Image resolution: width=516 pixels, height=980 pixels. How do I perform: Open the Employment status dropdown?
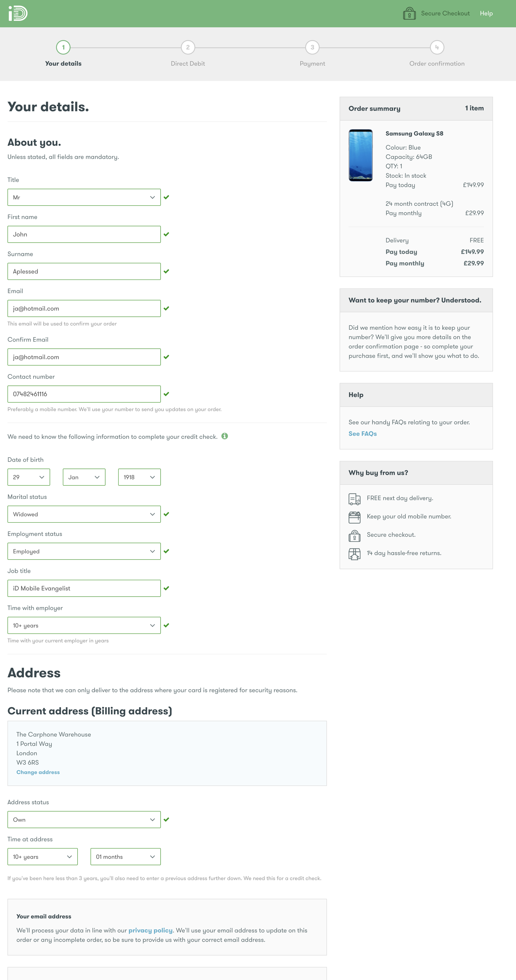tap(84, 551)
